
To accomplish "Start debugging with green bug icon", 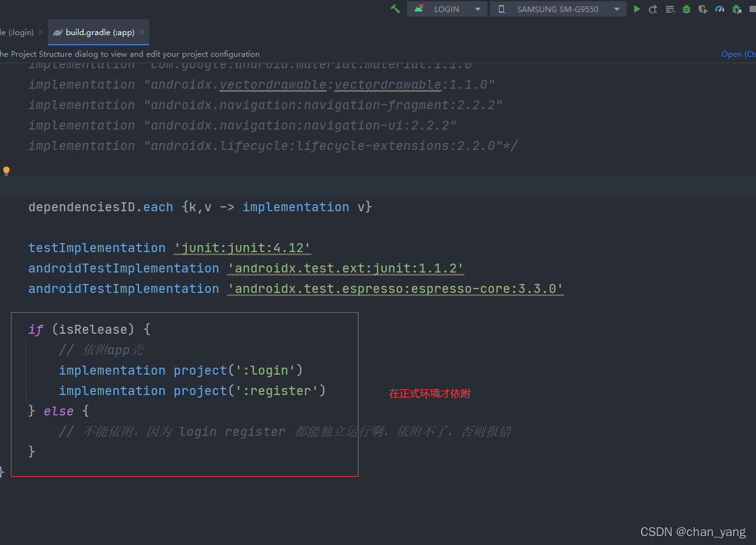I will click(x=686, y=9).
